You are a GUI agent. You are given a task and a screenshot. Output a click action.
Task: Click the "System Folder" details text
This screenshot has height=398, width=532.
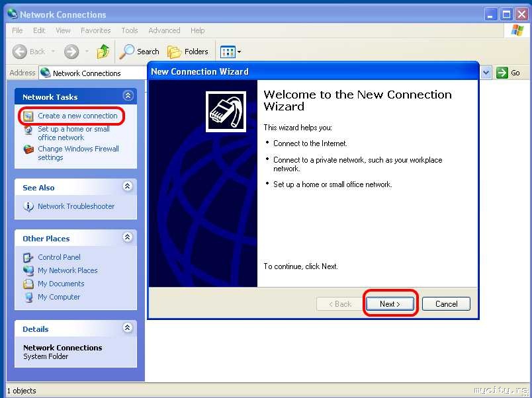coord(46,356)
